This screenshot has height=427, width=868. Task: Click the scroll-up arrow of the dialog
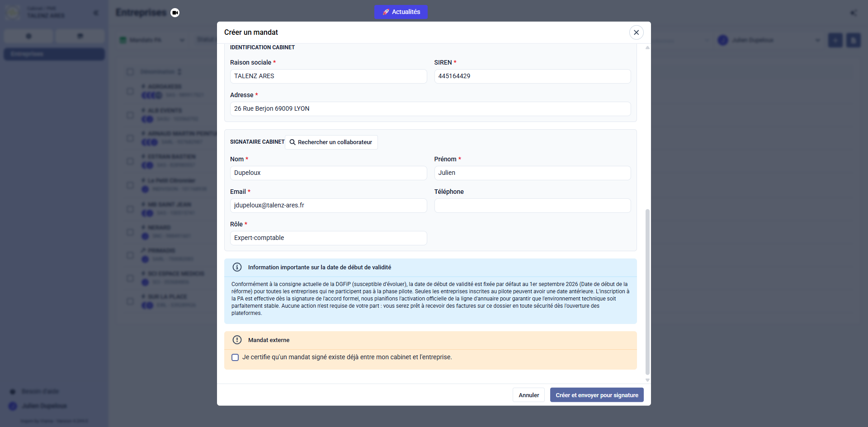(647, 47)
